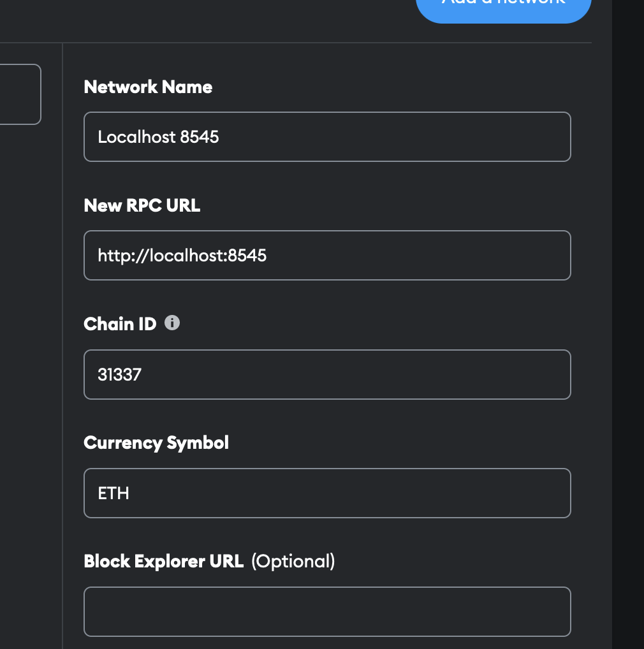The image size is (644, 649).
Task: Activate the Currency Symbol text box
Action: [327, 493]
